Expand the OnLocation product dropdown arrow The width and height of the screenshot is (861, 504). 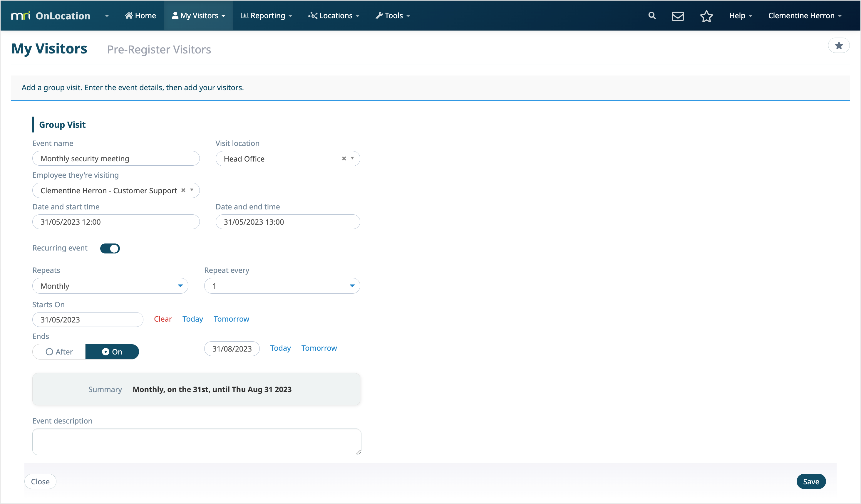coord(107,16)
